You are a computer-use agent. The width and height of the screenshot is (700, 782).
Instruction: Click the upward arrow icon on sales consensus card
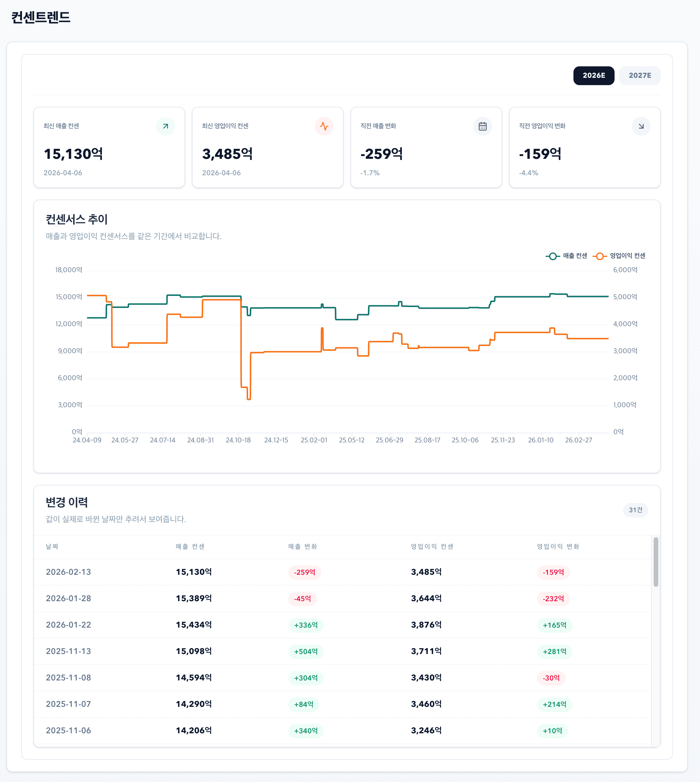[x=165, y=126]
